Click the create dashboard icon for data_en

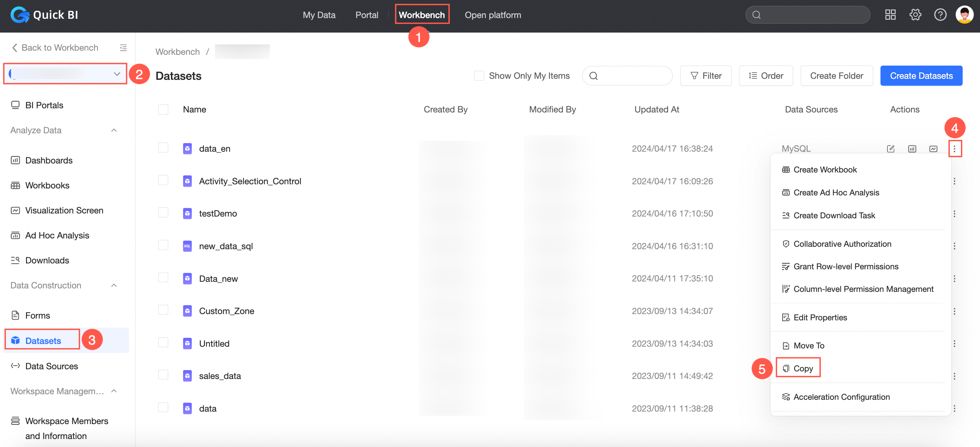tap(912, 149)
